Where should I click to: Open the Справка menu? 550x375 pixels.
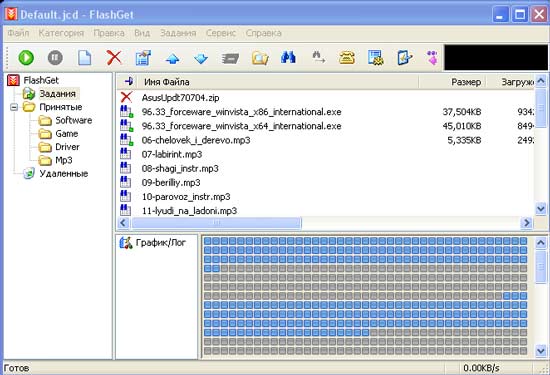coord(263,33)
